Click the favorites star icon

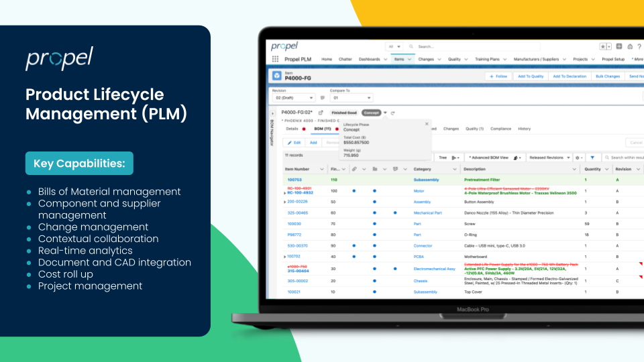click(x=603, y=46)
